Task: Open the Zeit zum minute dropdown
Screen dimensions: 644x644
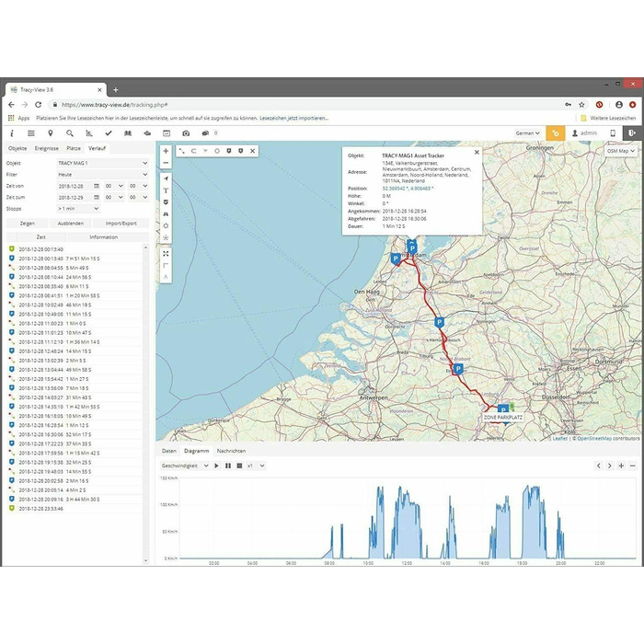Action: pyautogui.click(x=138, y=198)
